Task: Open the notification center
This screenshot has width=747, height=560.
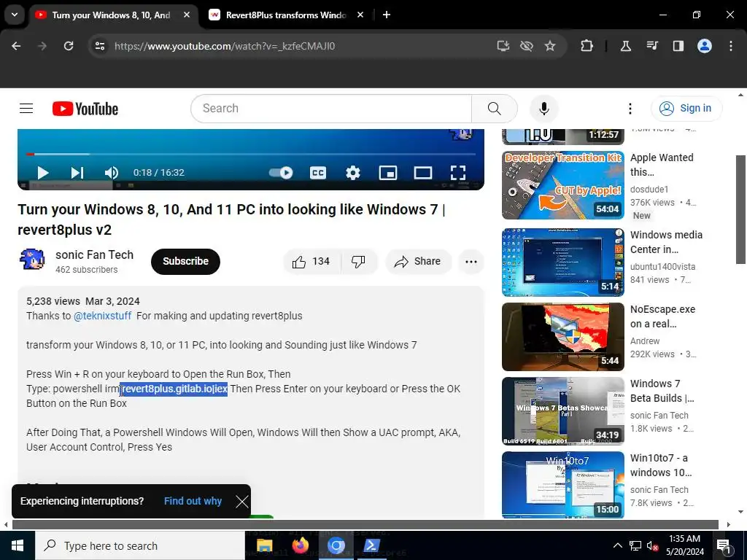Action: (723, 545)
